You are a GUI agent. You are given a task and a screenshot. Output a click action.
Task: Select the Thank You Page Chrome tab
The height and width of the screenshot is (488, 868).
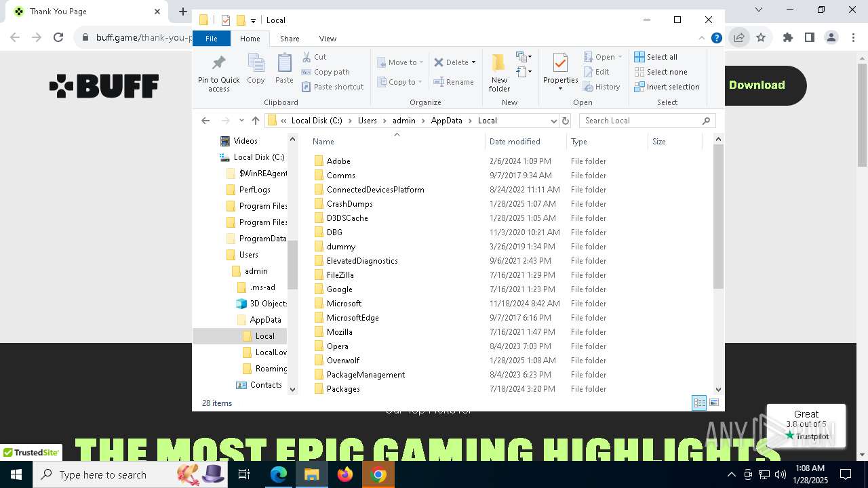(x=85, y=12)
